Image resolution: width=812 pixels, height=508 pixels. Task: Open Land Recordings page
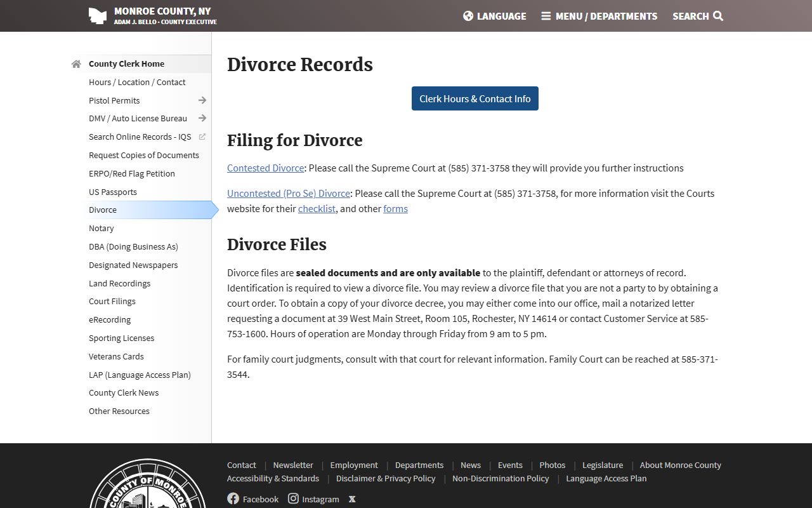119,283
